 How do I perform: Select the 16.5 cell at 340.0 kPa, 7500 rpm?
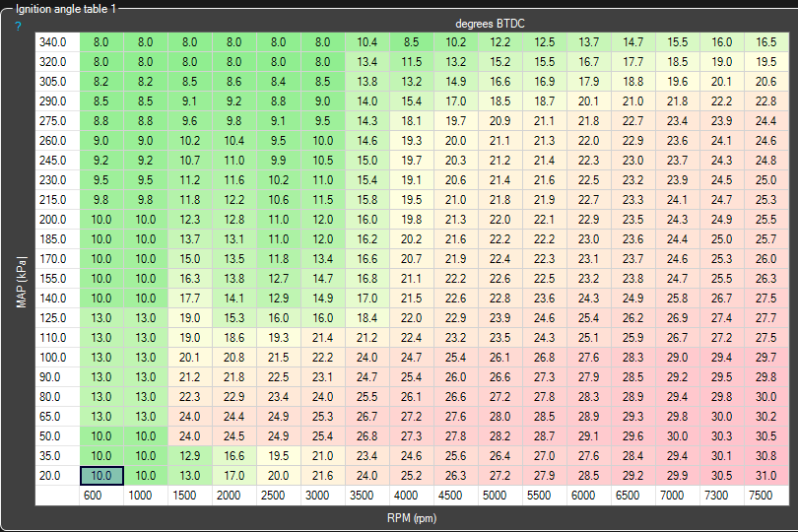pos(765,42)
